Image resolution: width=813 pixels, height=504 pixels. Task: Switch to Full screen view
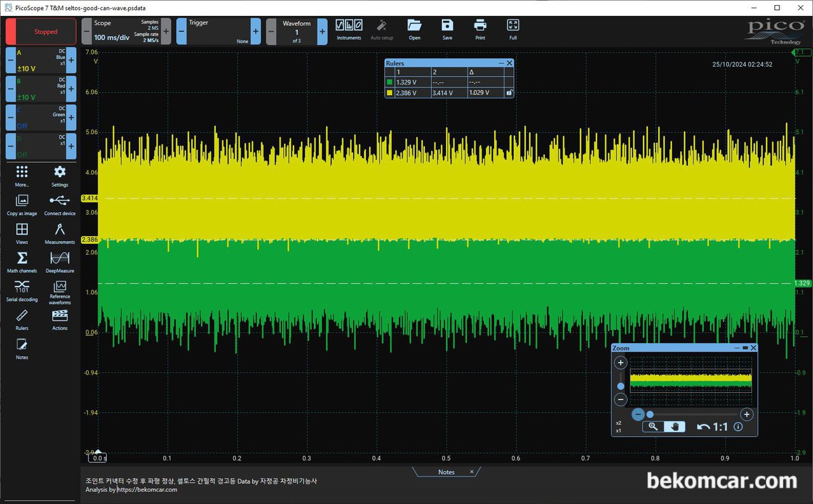(x=513, y=30)
